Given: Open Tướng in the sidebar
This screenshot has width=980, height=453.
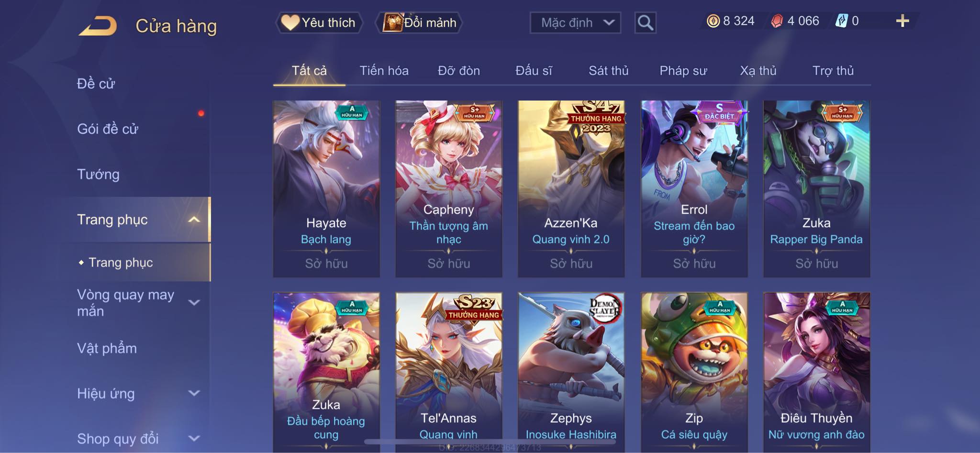Looking at the screenshot, I should 98,174.
